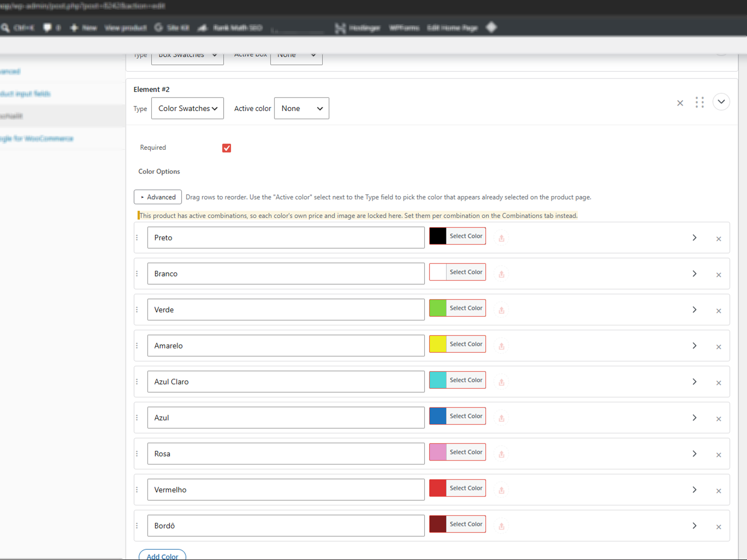Screen dimensions: 747x560
Task: Open WPForms in admin bar
Action: (x=404, y=28)
